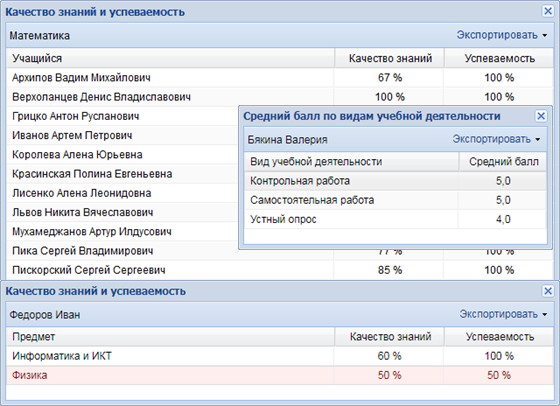Close the top Качество знаний и успеваемость panel

[548, 11]
